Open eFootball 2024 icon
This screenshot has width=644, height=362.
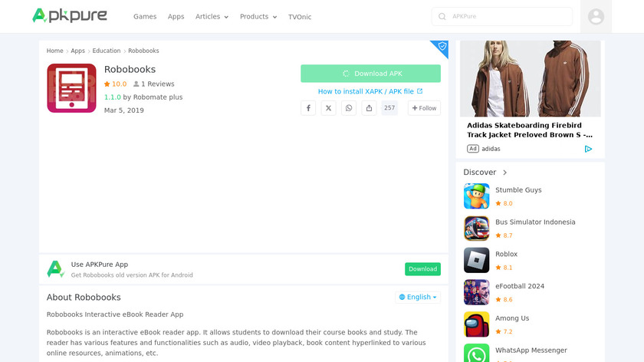(x=476, y=292)
